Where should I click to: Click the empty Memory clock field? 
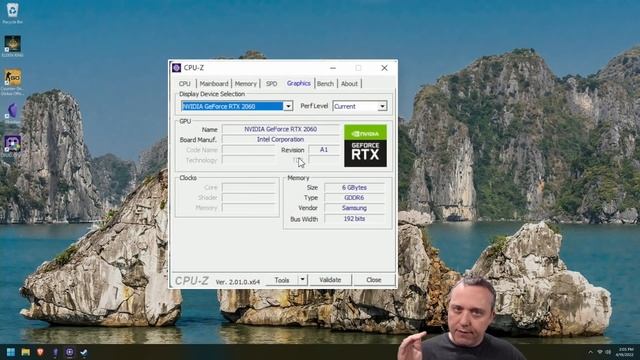pyautogui.click(x=249, y=208)
